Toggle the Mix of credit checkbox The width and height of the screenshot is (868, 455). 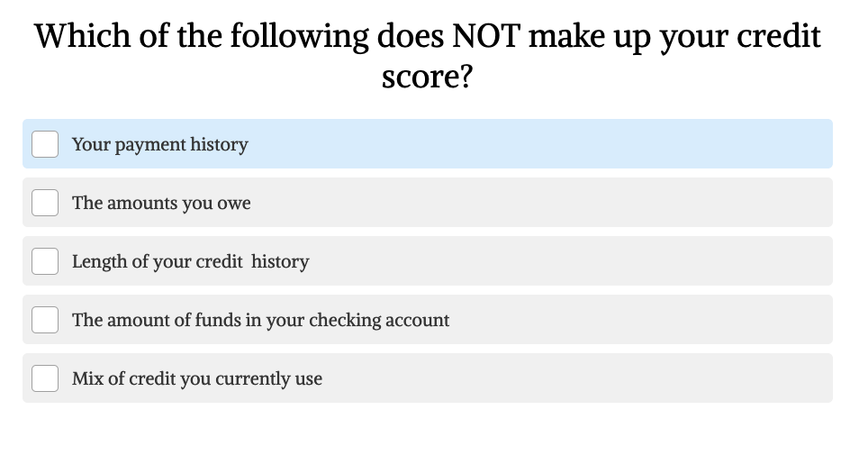click(x=45, y=378)
